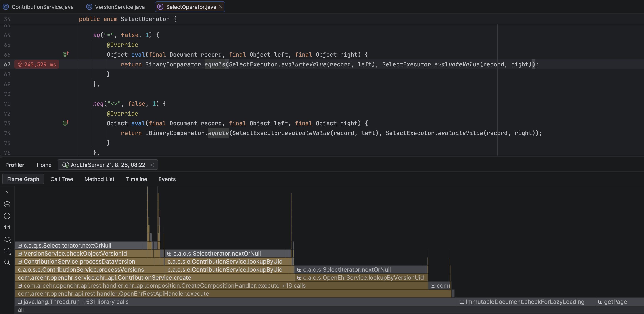Expand ImmutableDocument.checkForLazyLoading frame

click(x=462, y=302)
